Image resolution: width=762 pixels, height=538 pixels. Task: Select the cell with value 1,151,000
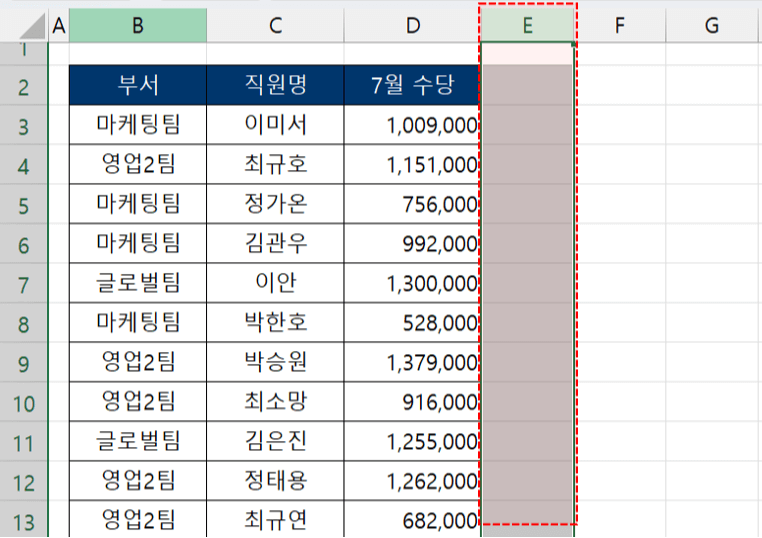pyautogui.click(x=412, y=164)
